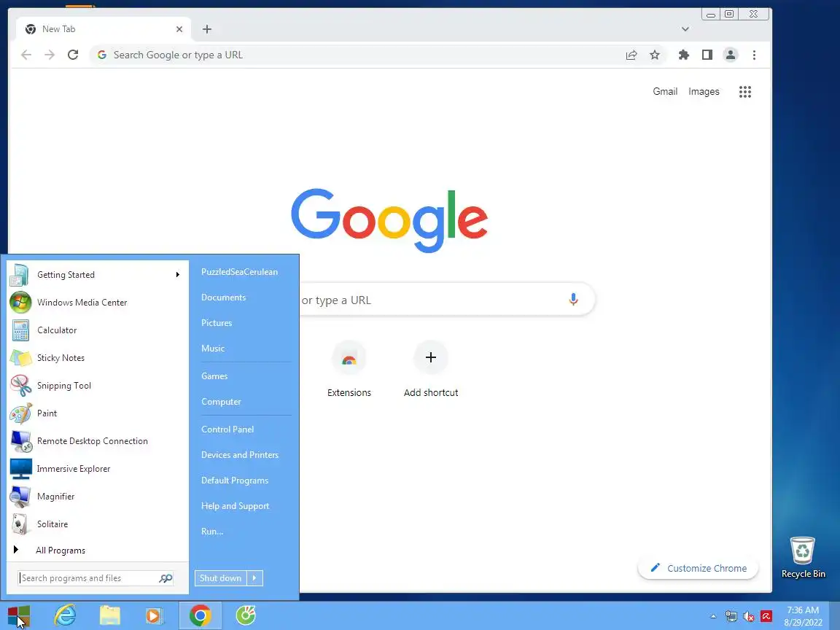Open the Getting Started submenu arrow
Image resolution: width=840 pixels, height=630 pixels.
click(178, 275)
